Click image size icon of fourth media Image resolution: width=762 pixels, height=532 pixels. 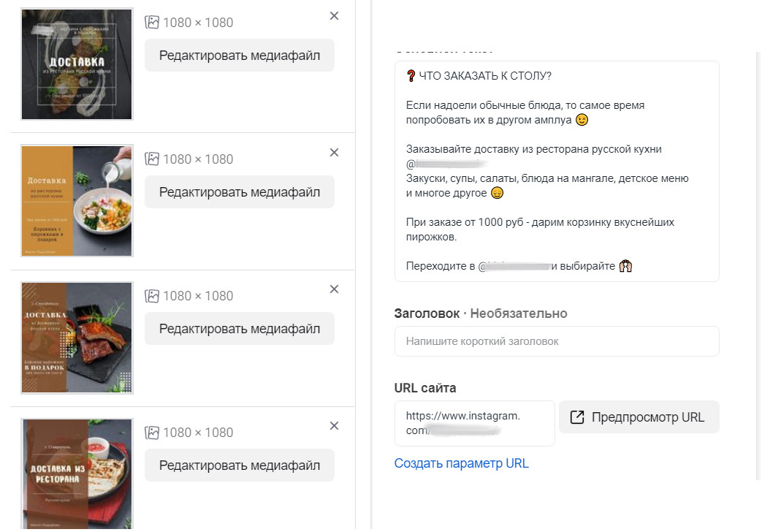point(152,433)
